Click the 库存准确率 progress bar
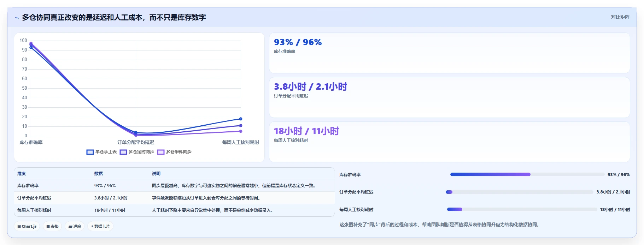Image resolution: width=644 pixels, height=245 pixels. pos(527,174)
